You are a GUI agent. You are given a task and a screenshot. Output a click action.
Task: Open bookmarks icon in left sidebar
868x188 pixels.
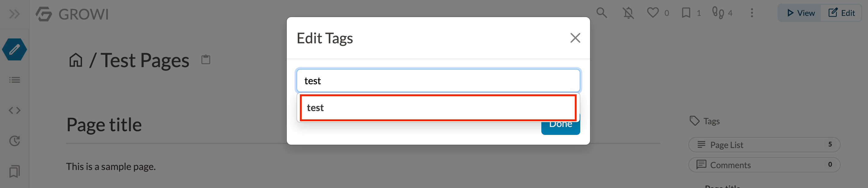pos(15,172)
